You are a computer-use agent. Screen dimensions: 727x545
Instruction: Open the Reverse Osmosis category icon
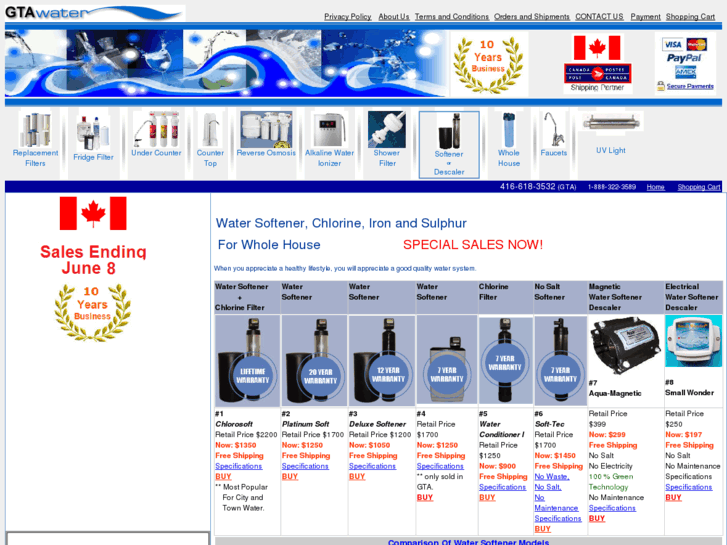pyautogui.click(x=266, y=129)
